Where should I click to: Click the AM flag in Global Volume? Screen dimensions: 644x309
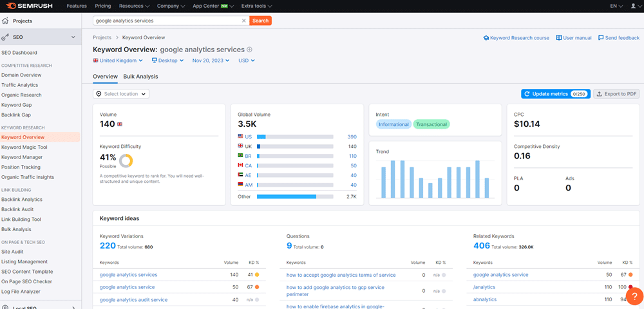(240, 185)
